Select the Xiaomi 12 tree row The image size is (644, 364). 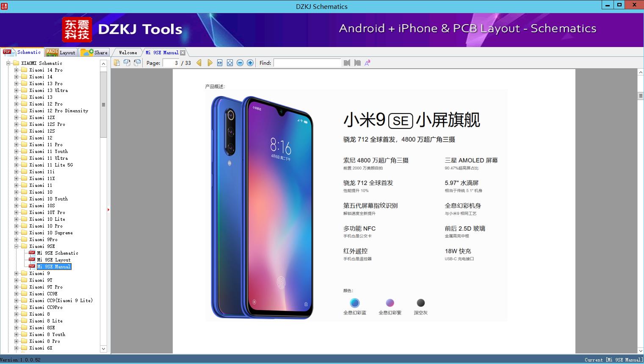click(41, 138)
